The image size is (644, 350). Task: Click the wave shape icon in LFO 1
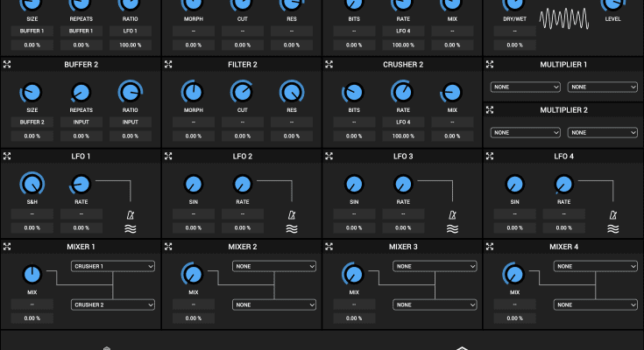pyautogui.click(x=130, y=228)
